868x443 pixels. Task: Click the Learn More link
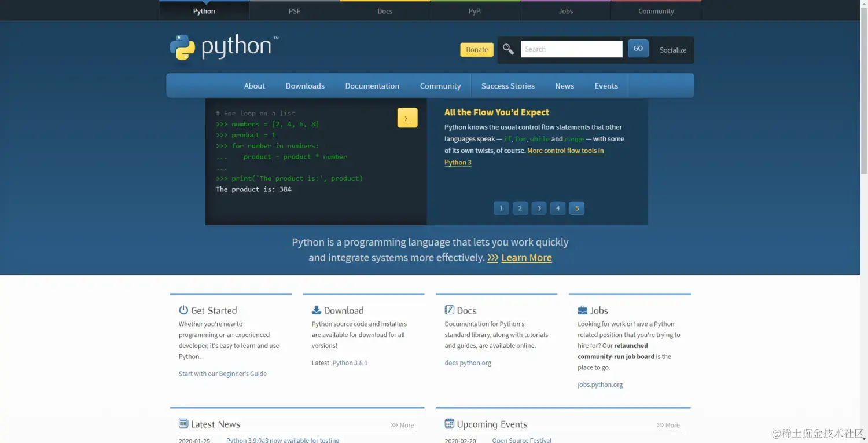click(x=527, y=258)
